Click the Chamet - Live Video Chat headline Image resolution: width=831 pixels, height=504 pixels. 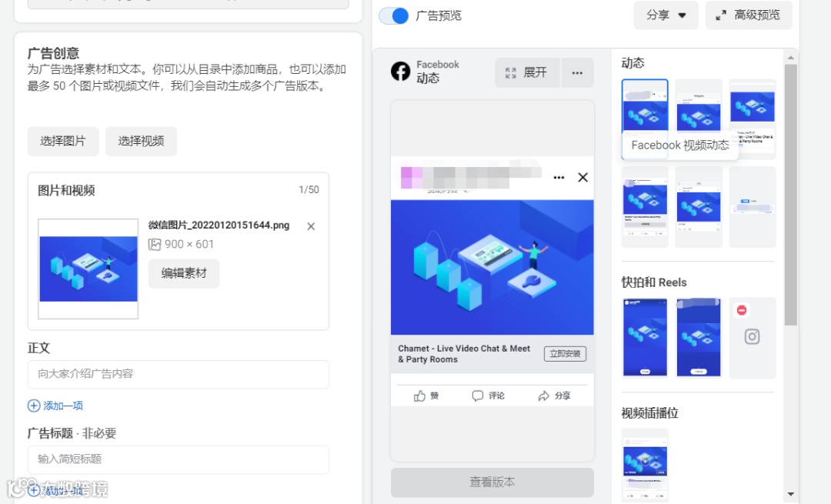[x=464, y=353]
